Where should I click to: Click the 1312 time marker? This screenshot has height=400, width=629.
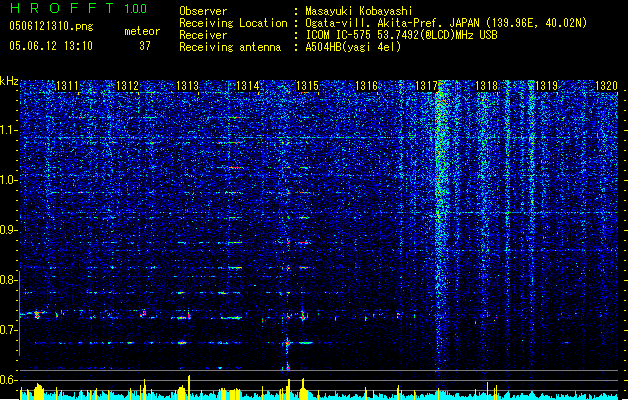click(x=127, y=86)
